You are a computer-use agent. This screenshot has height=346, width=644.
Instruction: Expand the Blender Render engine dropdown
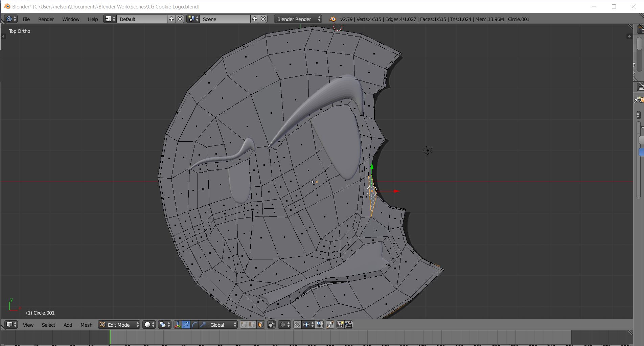(x=298, y=19)
